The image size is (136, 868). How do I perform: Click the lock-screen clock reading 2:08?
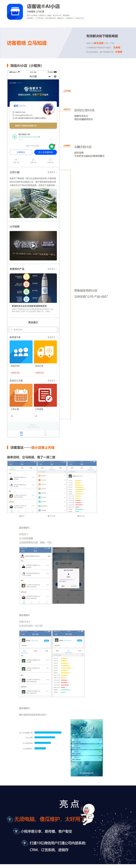[87, 729]
